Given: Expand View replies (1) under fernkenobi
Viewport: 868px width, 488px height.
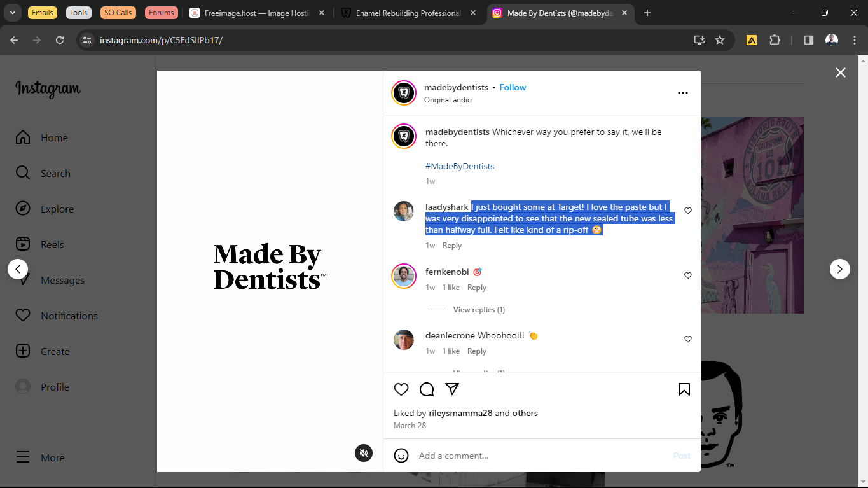Looking at the screenshot, I should tap(479, 310).
